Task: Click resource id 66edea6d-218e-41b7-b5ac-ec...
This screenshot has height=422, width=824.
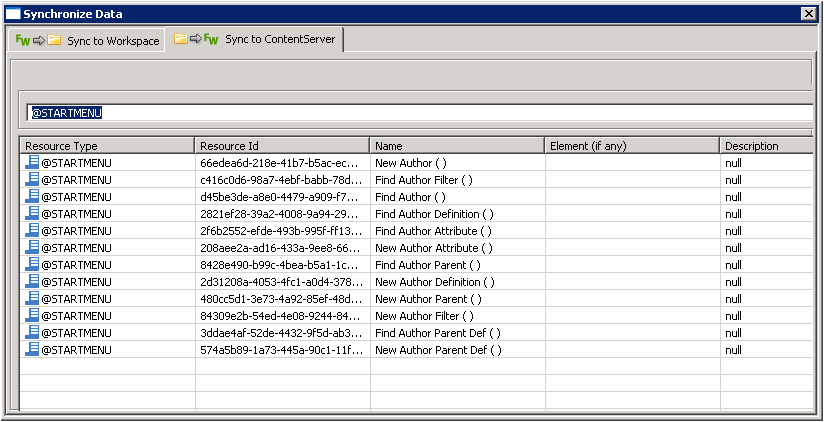Action: click(281, 163)
